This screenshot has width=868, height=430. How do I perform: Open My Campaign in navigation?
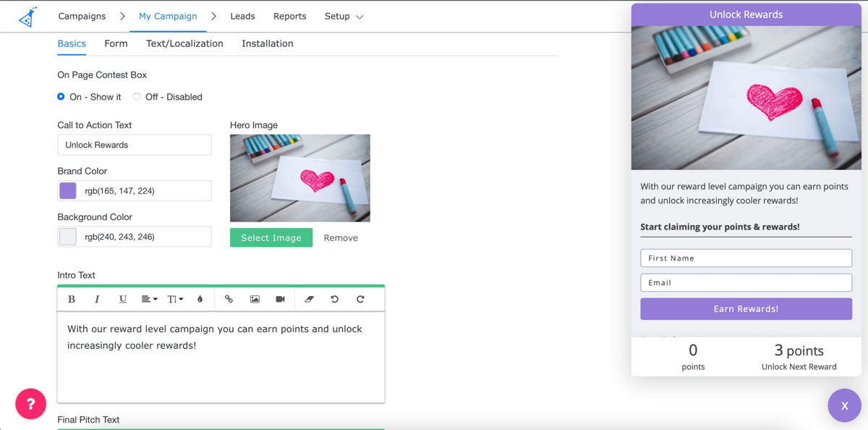point(168,16)
